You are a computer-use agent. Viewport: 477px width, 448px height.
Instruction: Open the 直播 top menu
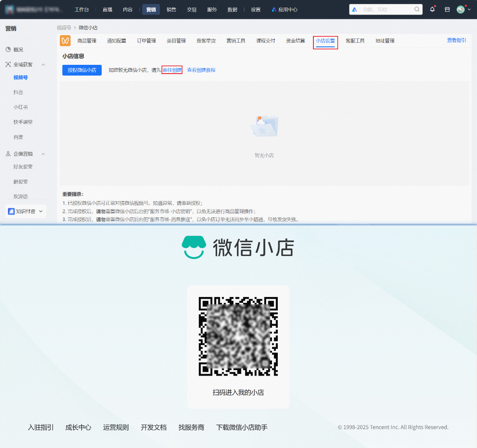coord(108,10)
